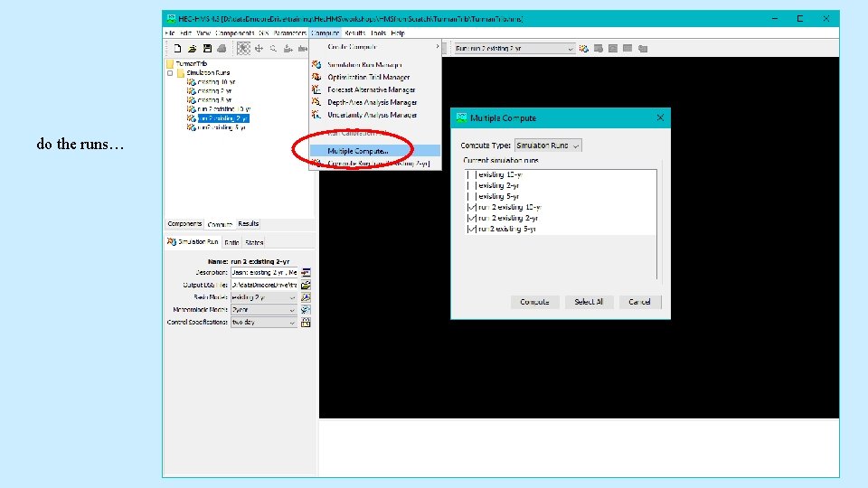
Task: Expand the Create Compute submenu
Action: 374,47
